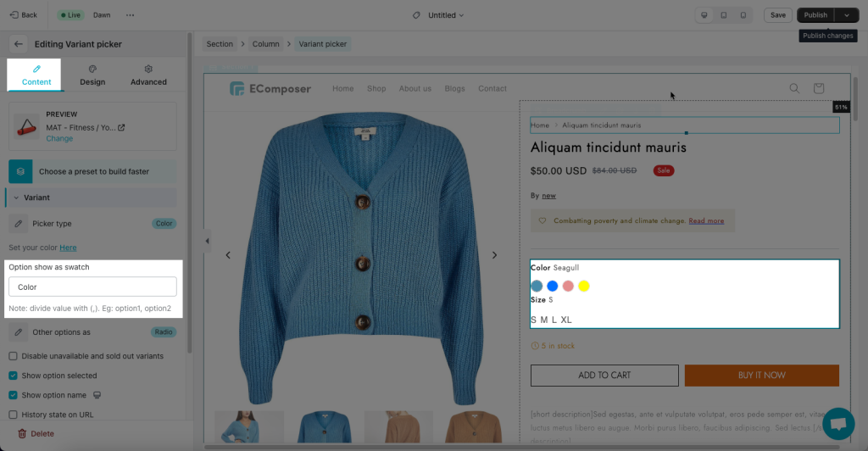Click the Shop navigation link
This screenshot has height=451, width=868.
click(376, 88)
